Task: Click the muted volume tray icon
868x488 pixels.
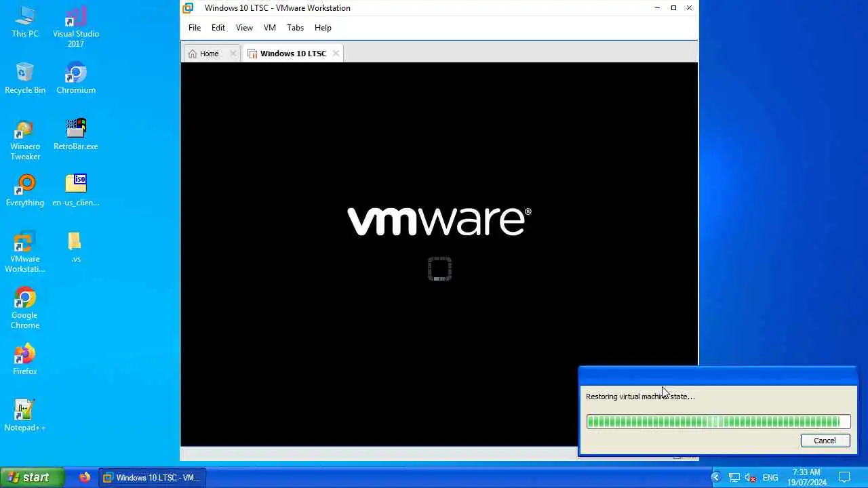Action: coord(751,477)
